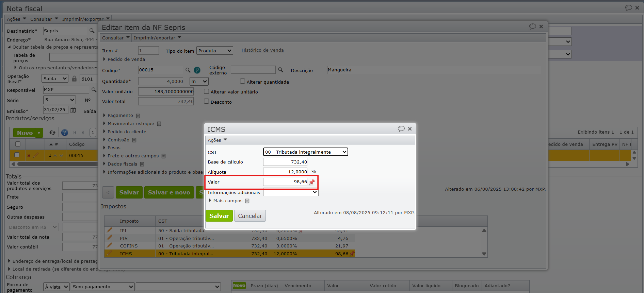Image resolution: width=644 pixels, height=293 pixels.
Task: Open the Série dropdown
Action: pos(60,100)
